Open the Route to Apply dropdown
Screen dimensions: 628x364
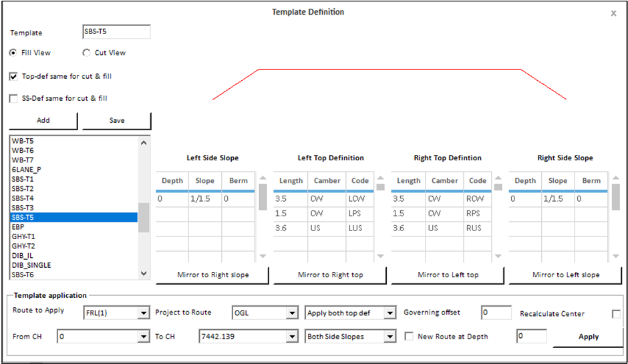pyautogui.click(x=143, y=313)
